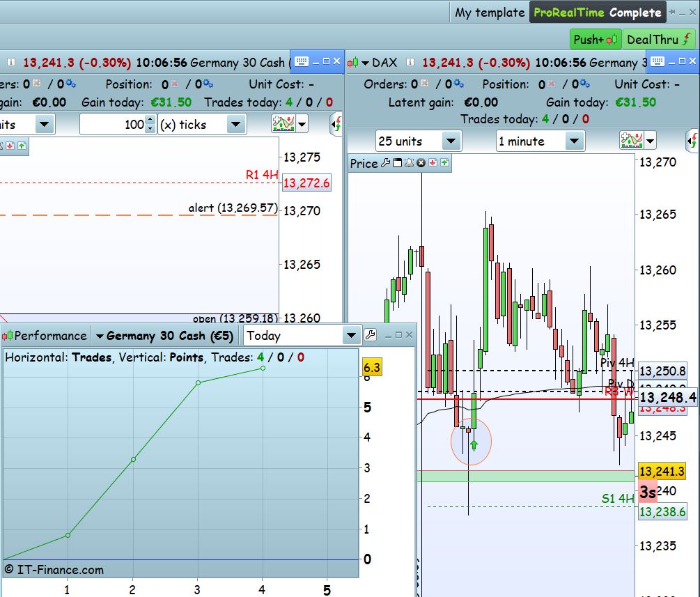700x597 pixels.
Task: Cancel orders icon in DAX chart
Action: (425, 84)
